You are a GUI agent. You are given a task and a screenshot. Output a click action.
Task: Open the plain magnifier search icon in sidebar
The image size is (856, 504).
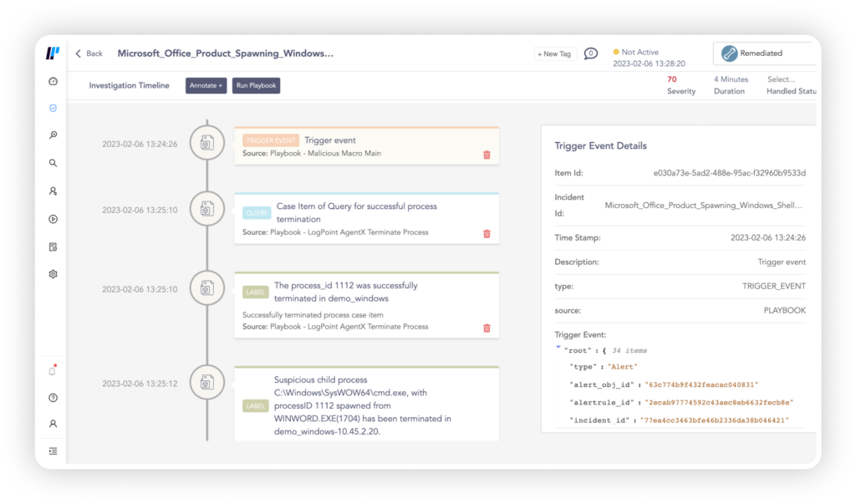[x=53, y=163]
